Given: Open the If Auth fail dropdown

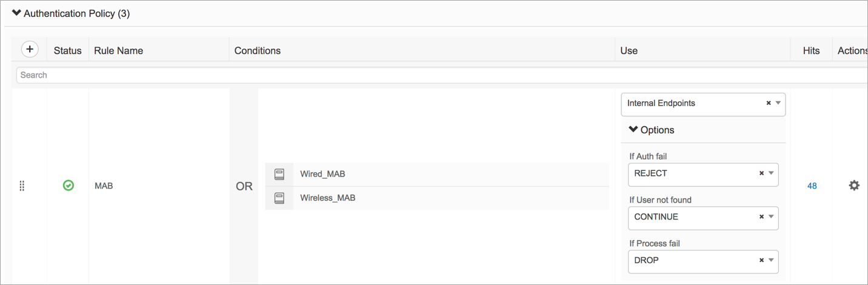Looking at the screenshot, I should pyautogui.click(x=771, y=173).
